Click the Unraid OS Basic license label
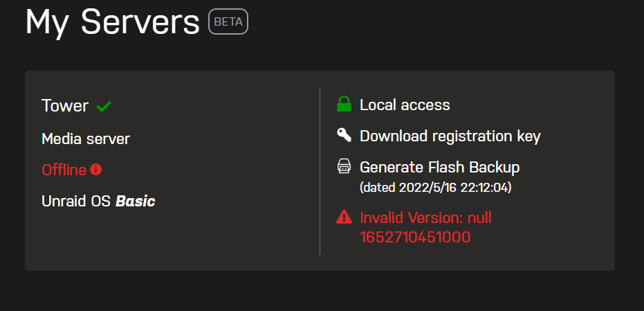Viewport: 644px width, 311px height. click(x=98, y=201)
